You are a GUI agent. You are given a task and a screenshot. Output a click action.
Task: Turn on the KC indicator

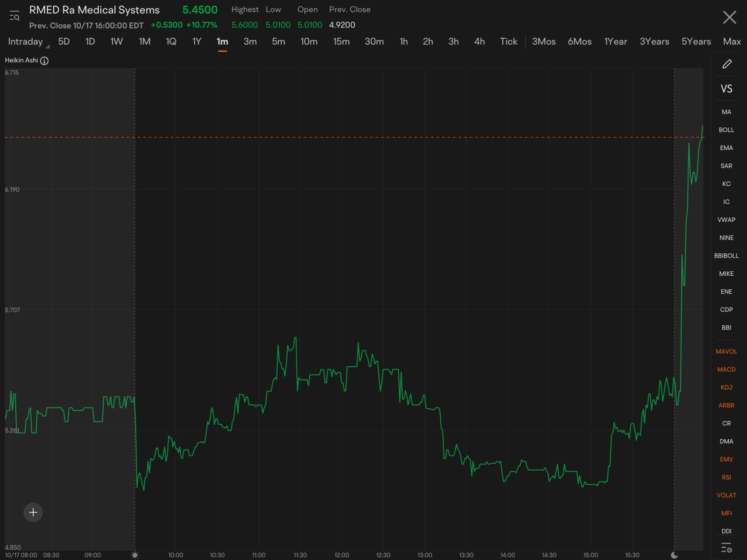[x=726, y=184]
